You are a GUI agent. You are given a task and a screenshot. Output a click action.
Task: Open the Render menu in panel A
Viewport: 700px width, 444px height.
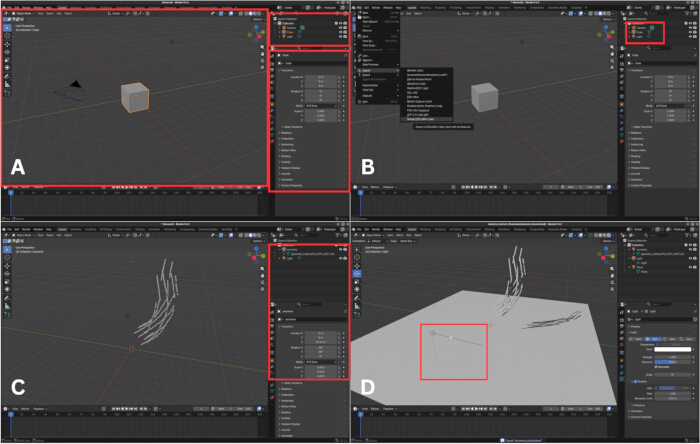pos(26,8)
